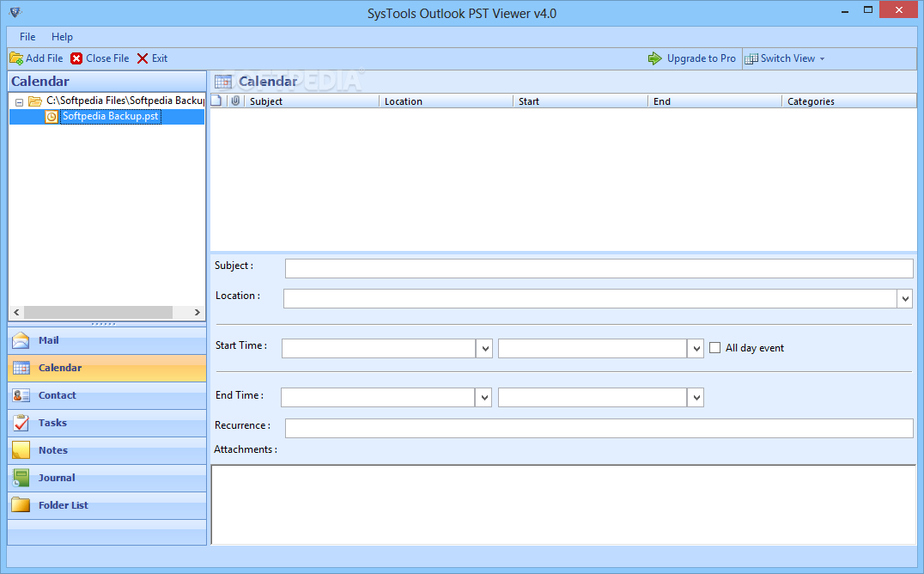The width and height of the screenshot is (924, 574).
Task: Switch to the Folder List section
Action: 106,505
